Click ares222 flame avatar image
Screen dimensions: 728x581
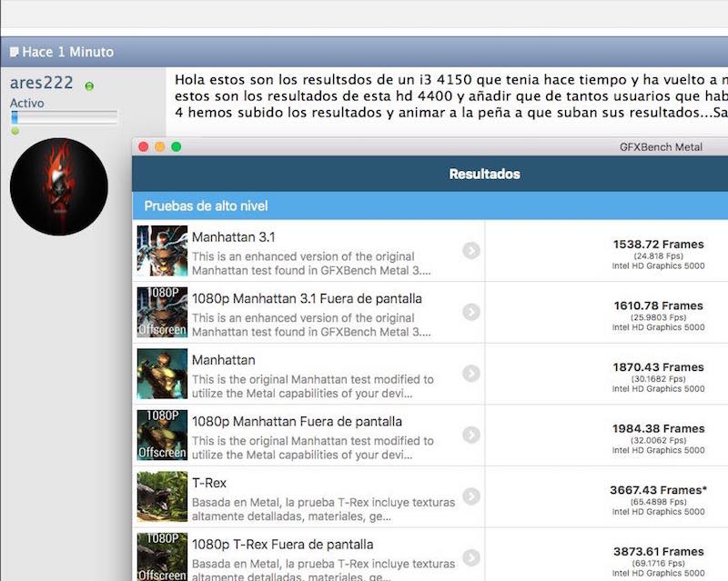point(59,186)
